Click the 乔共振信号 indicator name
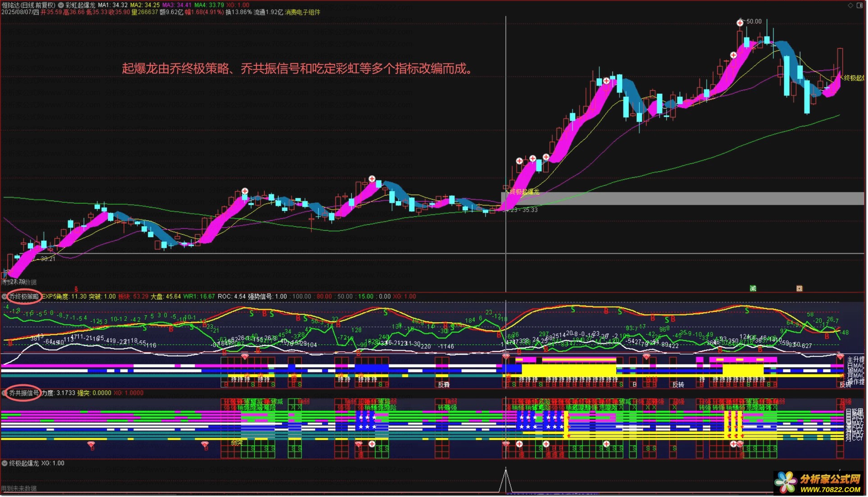The height and width of the screenshot is (497, 868). [24, 393]
